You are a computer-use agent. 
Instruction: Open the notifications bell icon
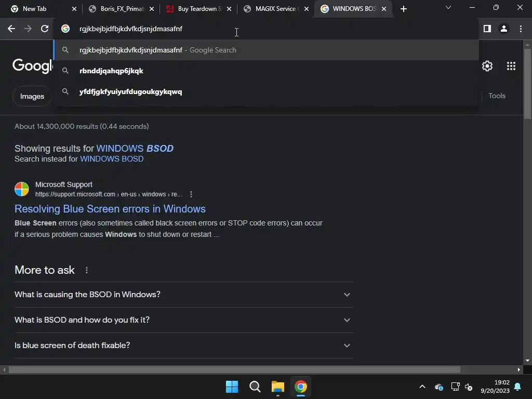(517, 387)
